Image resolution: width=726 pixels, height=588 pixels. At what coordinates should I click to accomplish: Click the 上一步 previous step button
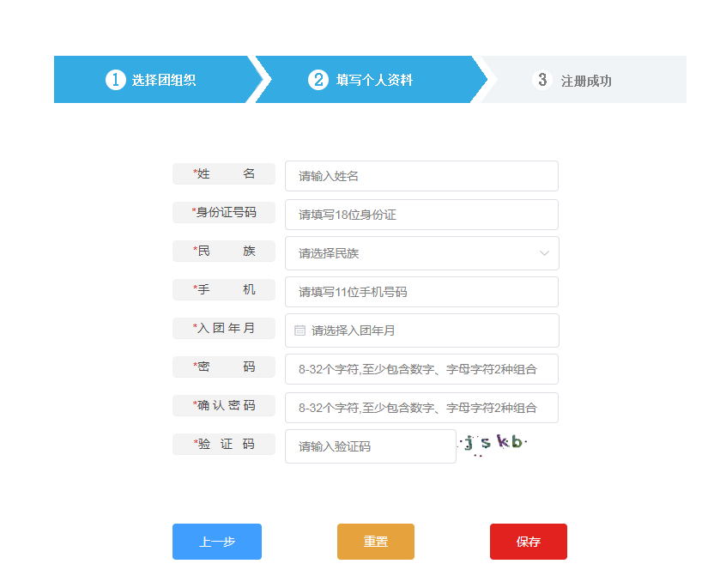pos(216,542)
